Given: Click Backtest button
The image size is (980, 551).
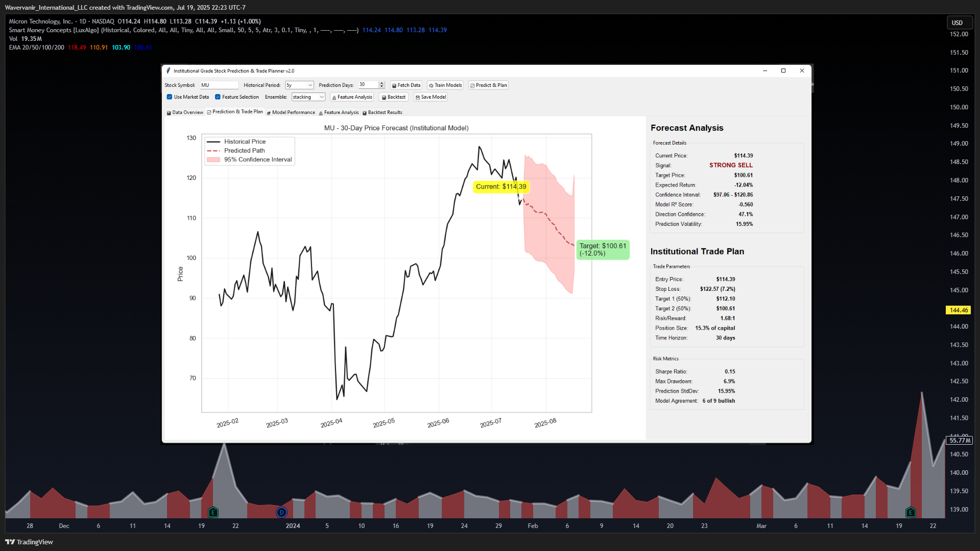Looking at the screenshot, I should point(394,97).
